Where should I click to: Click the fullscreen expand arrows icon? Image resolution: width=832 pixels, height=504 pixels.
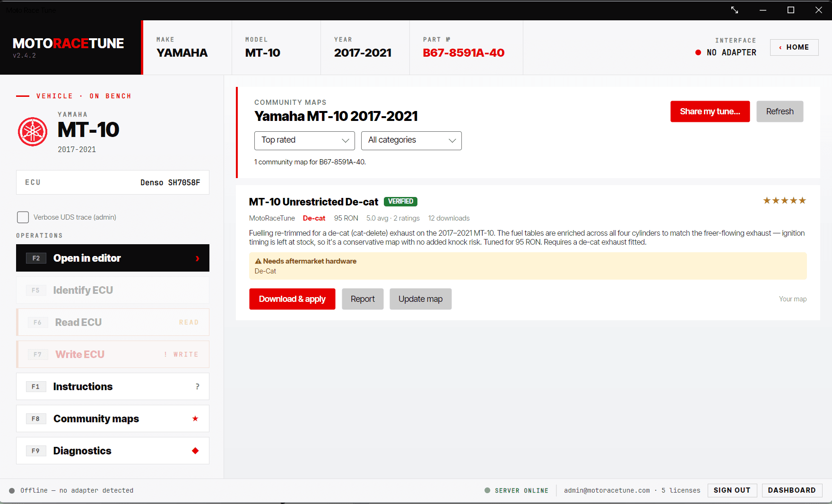pyautogui.click(x=735, y=10)
